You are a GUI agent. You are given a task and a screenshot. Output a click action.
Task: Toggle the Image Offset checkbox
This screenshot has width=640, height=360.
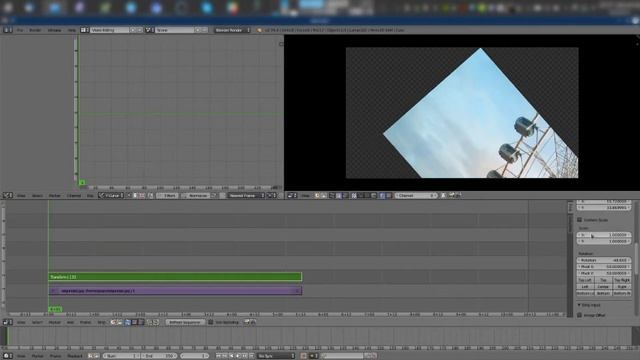tap(579, 315)
